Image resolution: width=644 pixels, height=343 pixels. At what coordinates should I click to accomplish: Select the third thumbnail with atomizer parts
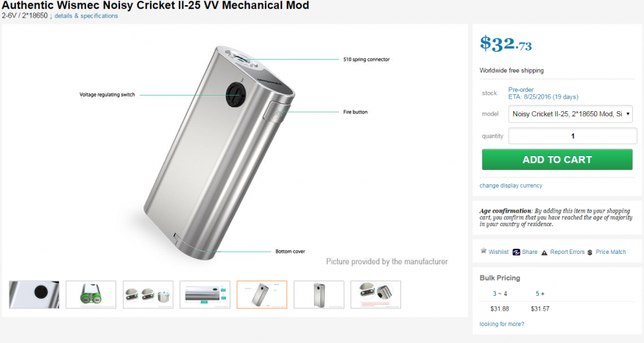[148, 294]
